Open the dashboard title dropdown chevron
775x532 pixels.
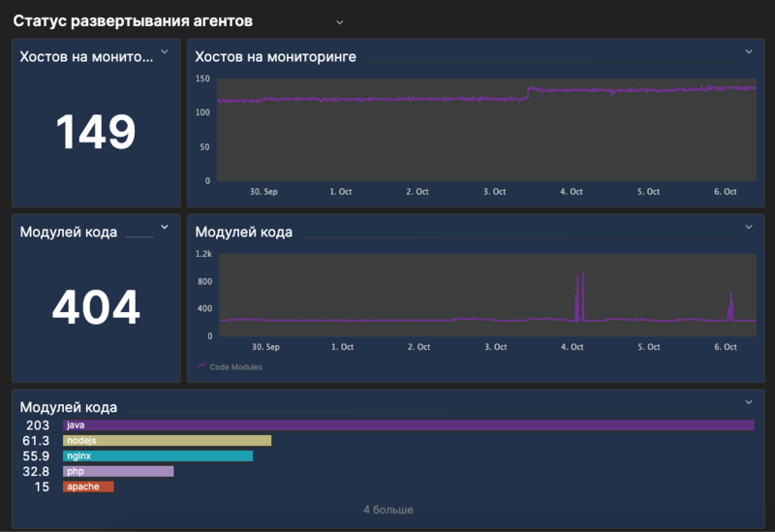[339, 21]
